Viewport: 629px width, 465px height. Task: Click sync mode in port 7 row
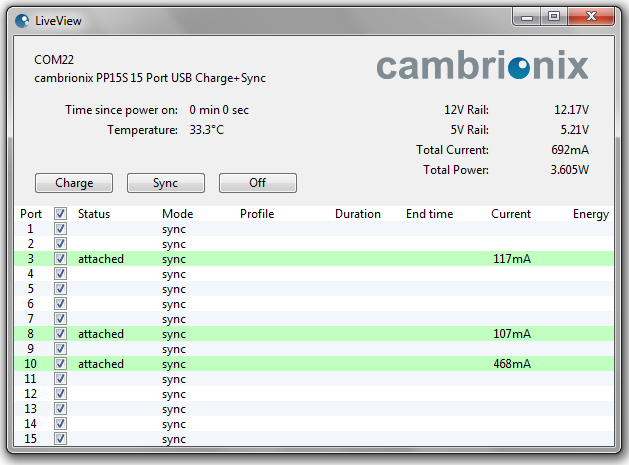pos(174,319)
